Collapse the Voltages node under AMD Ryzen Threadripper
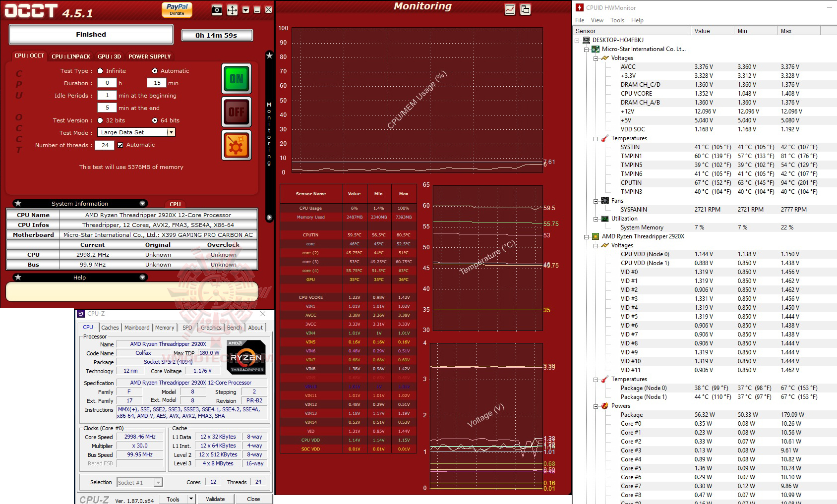 596,245
